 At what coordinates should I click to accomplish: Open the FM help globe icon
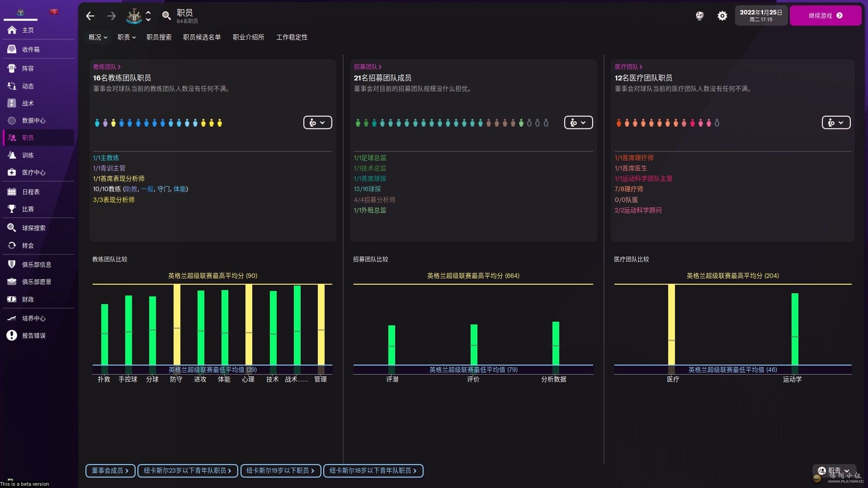[x=699, y=16]
